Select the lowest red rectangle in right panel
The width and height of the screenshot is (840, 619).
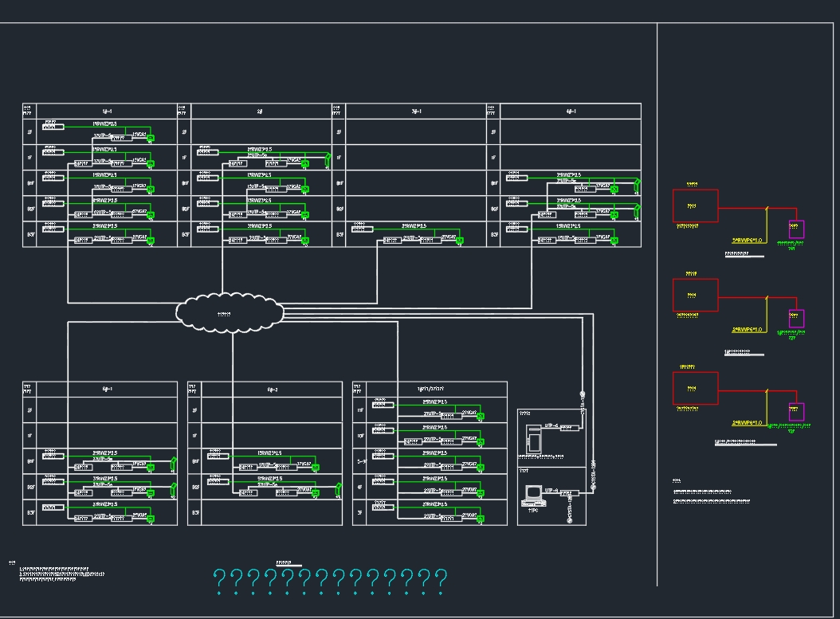click(x=696, y=388)
